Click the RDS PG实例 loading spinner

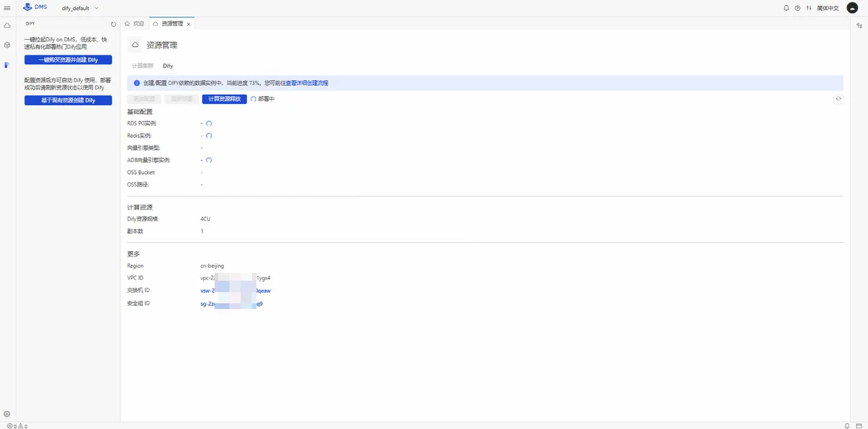pos(209,123)
